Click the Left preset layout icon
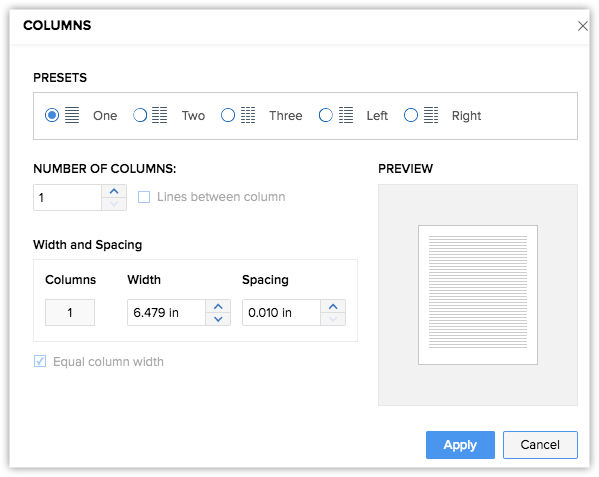 pyautogui.click(x=346, y=115)
